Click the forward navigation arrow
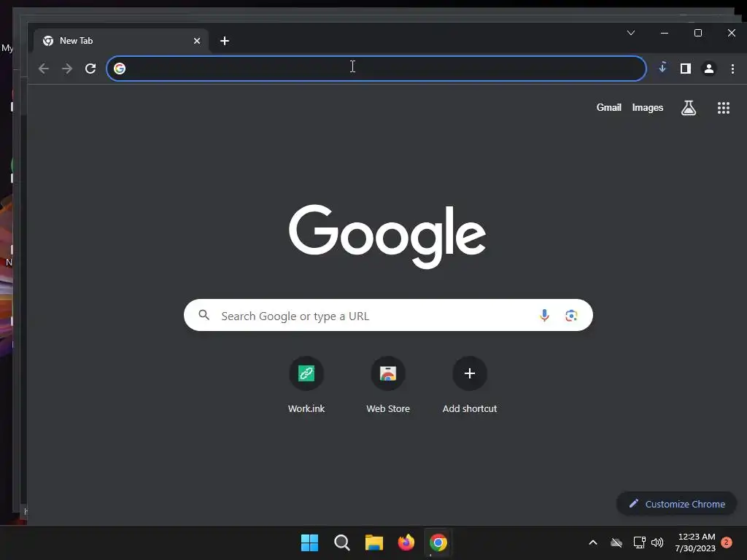This screenshot has height=560, width=747. (67, 69)
